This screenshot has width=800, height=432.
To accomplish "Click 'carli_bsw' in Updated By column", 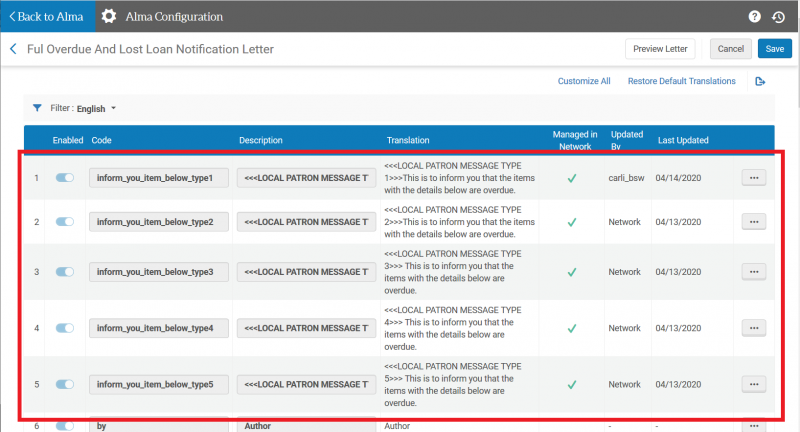I will pos(626,178).
